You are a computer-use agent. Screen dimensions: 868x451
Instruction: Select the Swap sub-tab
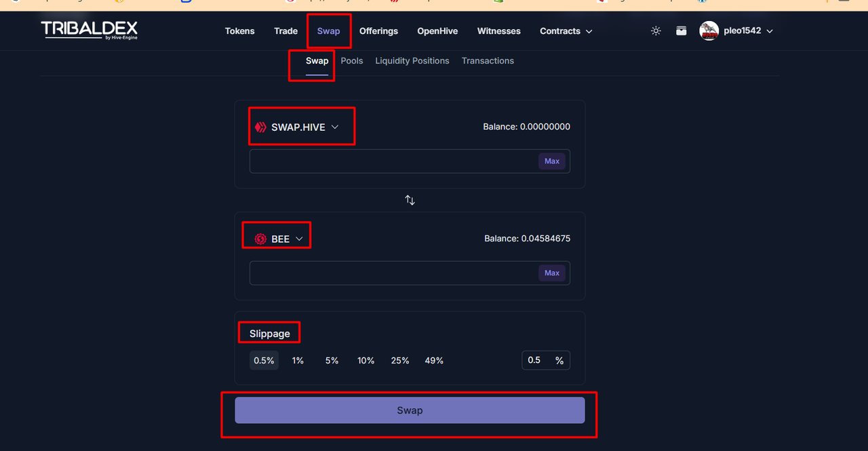(317, 61)
